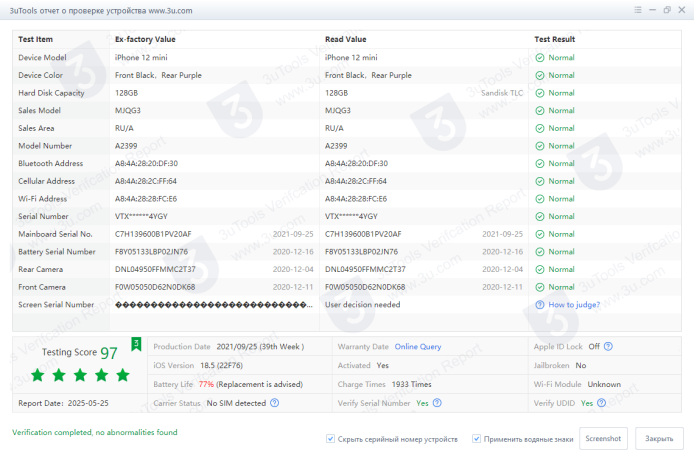Click the Test Result column header
Image resolution: width=694 pixels, height=460 pixels.
pos(555,39)
